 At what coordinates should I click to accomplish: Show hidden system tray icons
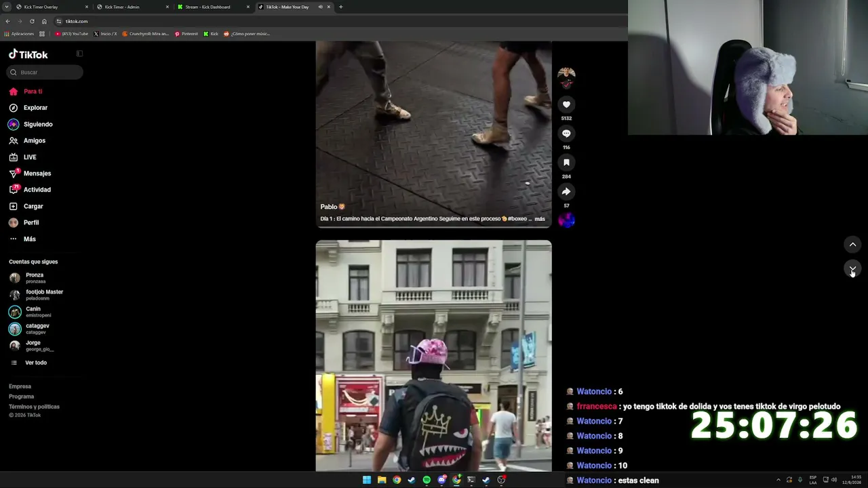click(778, 480)
